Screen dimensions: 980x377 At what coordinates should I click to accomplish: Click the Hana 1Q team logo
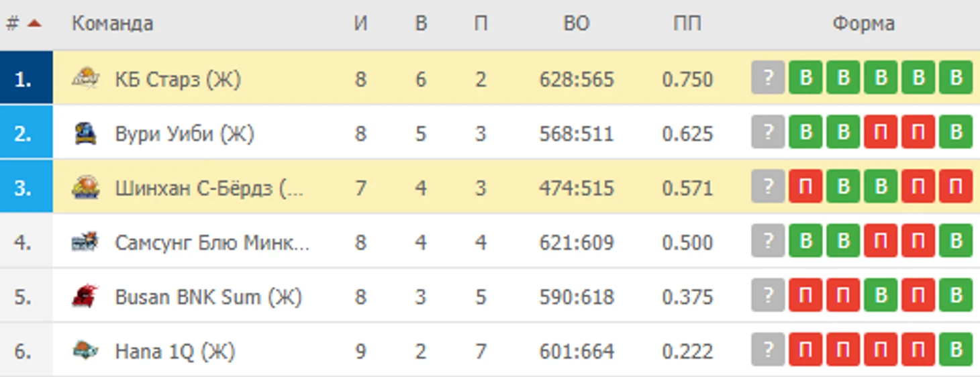coord(86,350)
